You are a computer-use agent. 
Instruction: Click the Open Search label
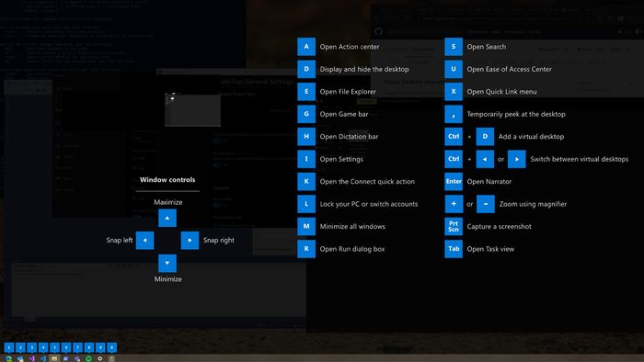click(x=487, y=47)
